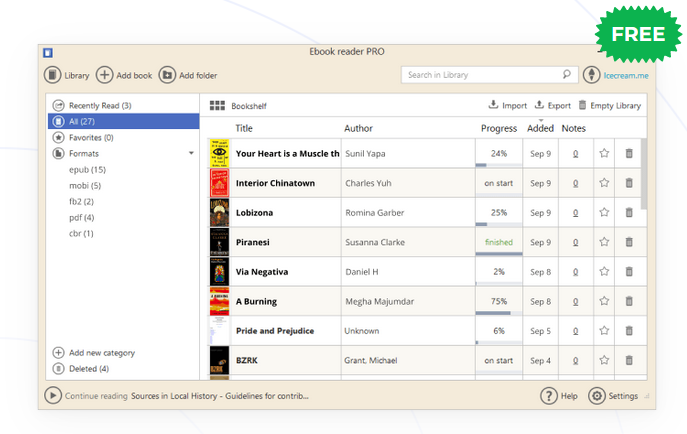This screenshot has height=434, width=687.
Task: Filter by cbr (1) format
Action: [81, 233]
